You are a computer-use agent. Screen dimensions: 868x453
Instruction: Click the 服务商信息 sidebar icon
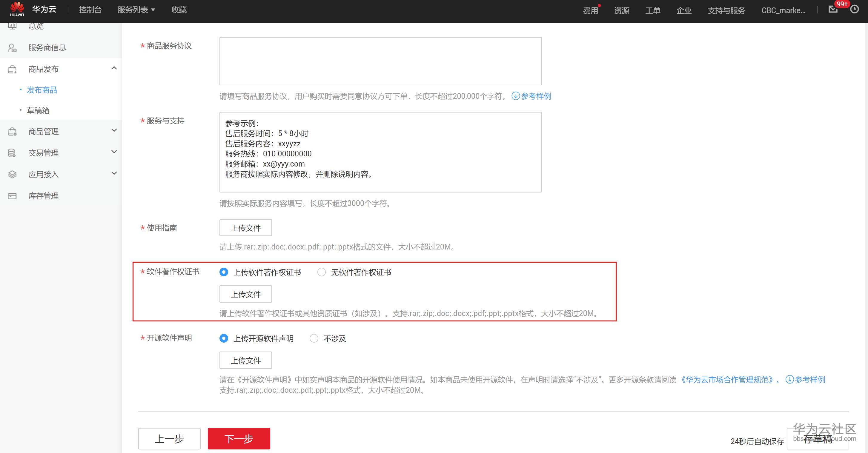[x=13, y=48]
